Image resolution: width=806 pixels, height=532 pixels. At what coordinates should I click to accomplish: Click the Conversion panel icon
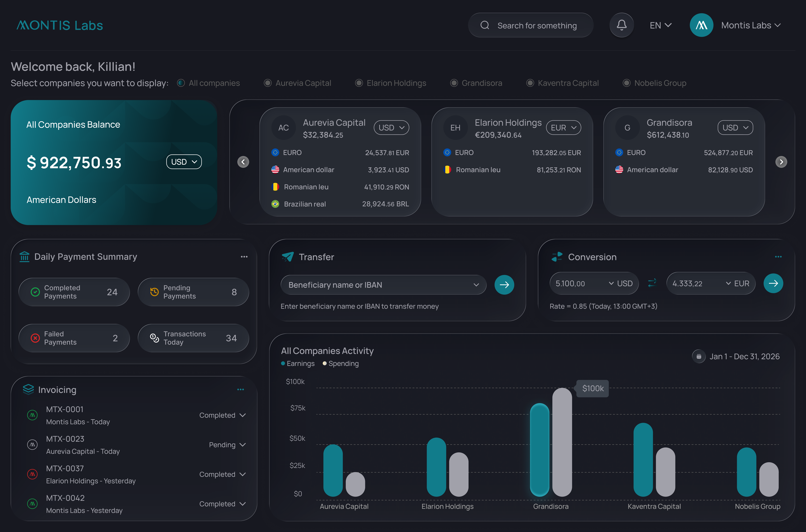(557, 257)
